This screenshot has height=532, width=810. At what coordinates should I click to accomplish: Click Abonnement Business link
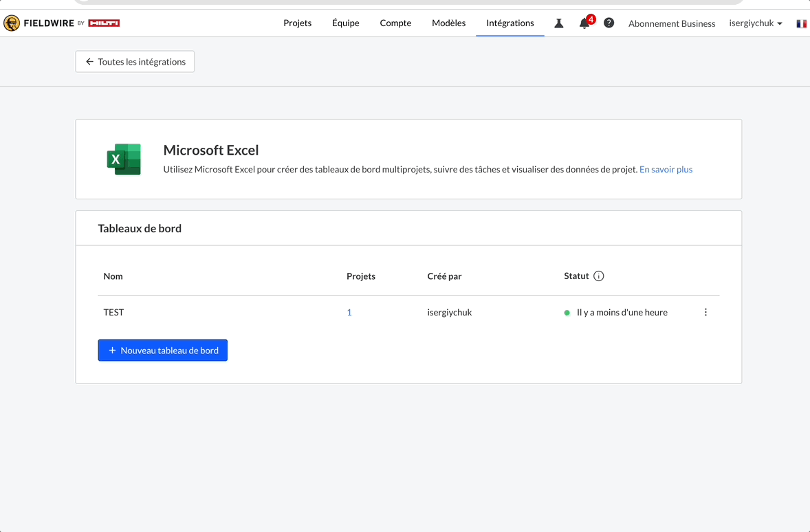[672, 23]
